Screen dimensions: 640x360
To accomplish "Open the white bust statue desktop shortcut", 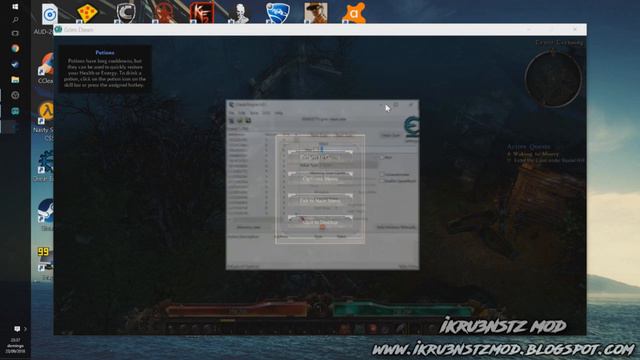I will 240,13.
